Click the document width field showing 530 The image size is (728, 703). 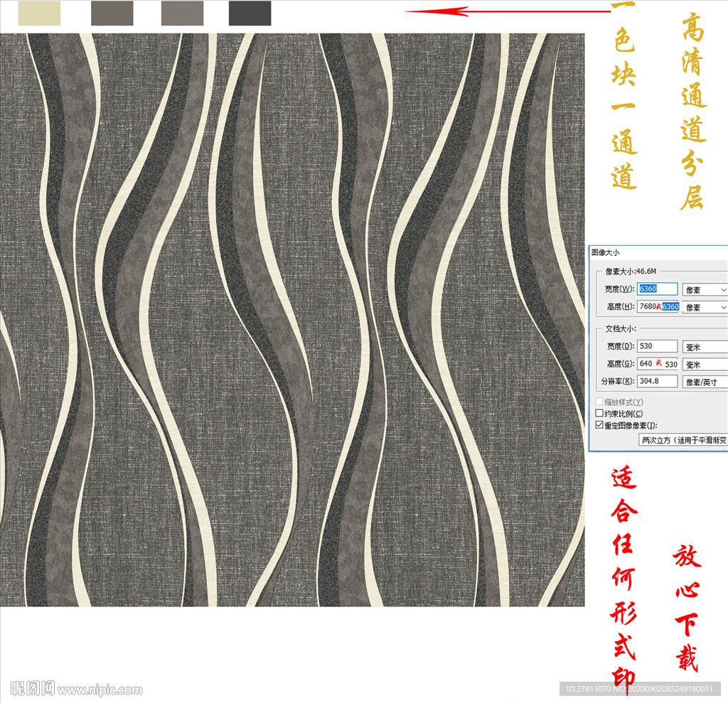(x=657, y=346)
